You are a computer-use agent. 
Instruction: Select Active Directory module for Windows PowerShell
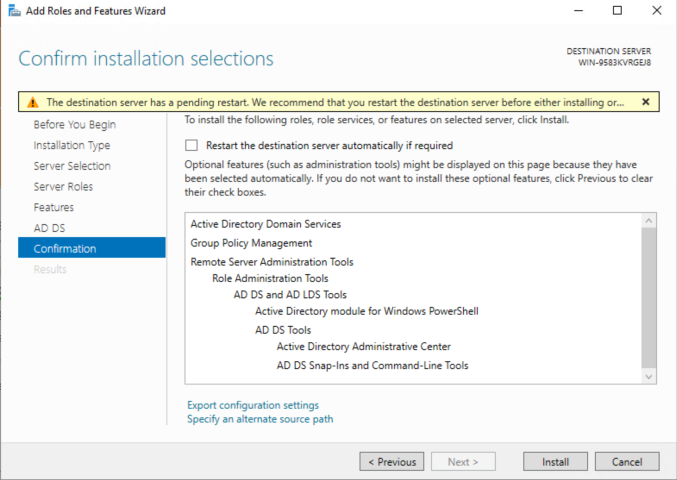click(x=367, y=311)
